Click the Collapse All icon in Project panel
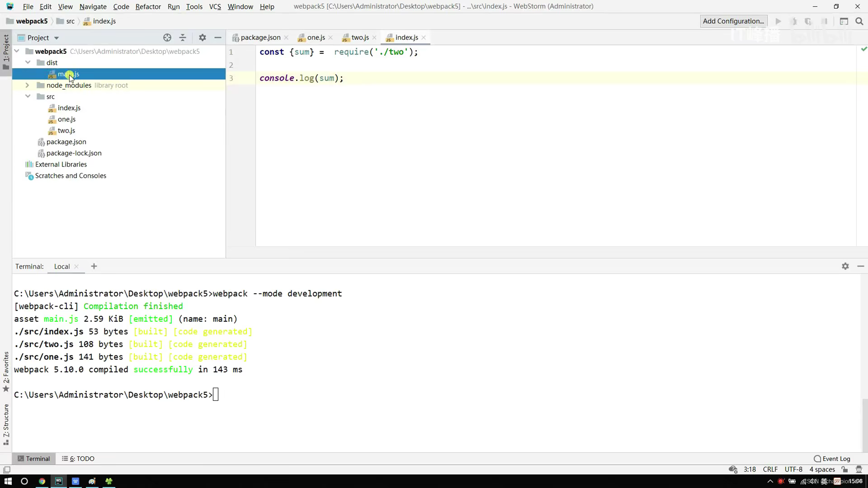 (x=183, y=38)
